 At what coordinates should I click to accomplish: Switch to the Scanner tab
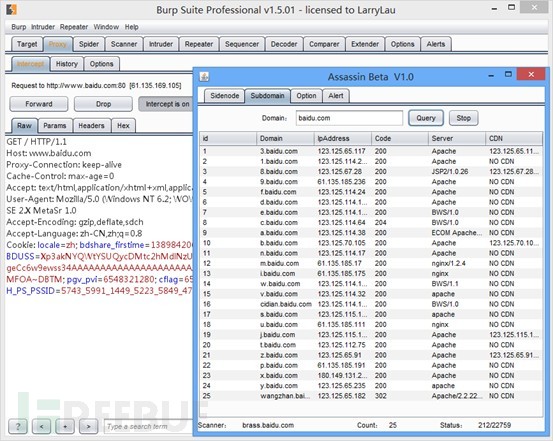point(124,44)
